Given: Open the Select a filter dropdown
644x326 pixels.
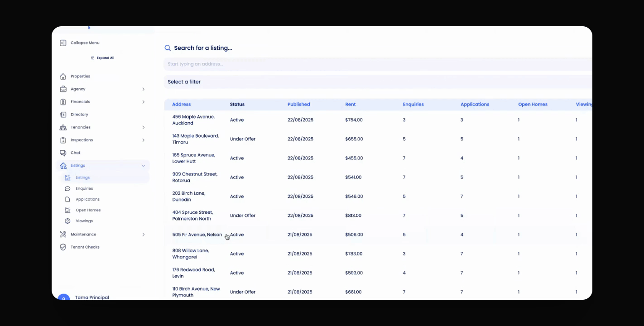Looking at the screenshot, I should [x=378, y=82].
